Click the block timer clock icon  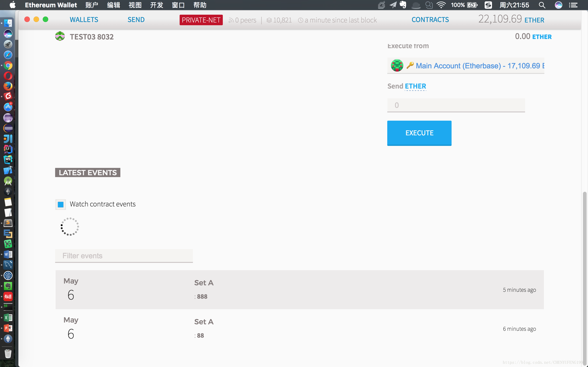click(x=301, y=20)
